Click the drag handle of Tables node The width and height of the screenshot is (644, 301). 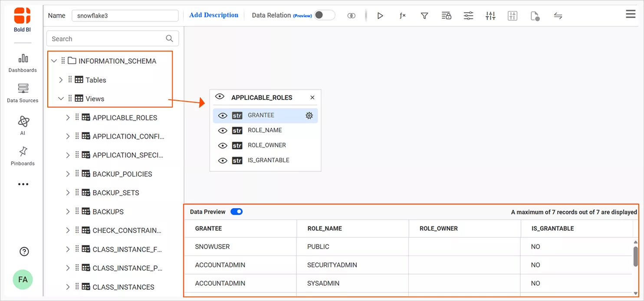tap(70, 80)
